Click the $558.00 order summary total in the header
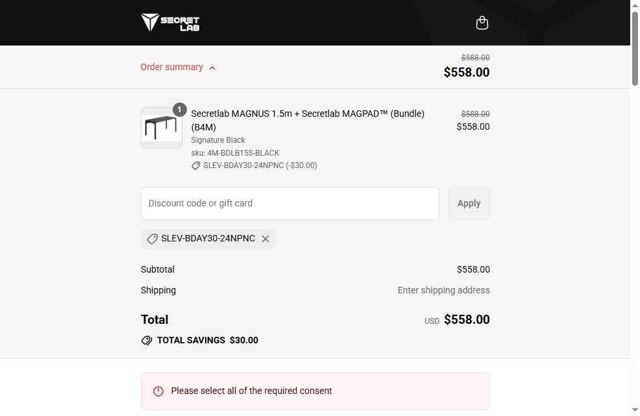The height and width of the screenshot is (416, 640). coord(466,72)
